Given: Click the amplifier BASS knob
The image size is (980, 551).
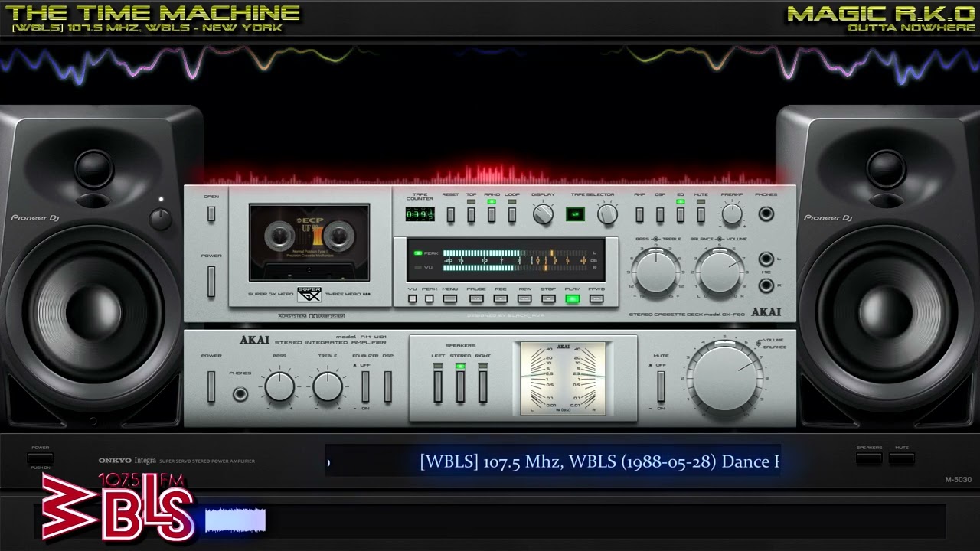Looking at the screenshot, I should [x=279, y=386].
